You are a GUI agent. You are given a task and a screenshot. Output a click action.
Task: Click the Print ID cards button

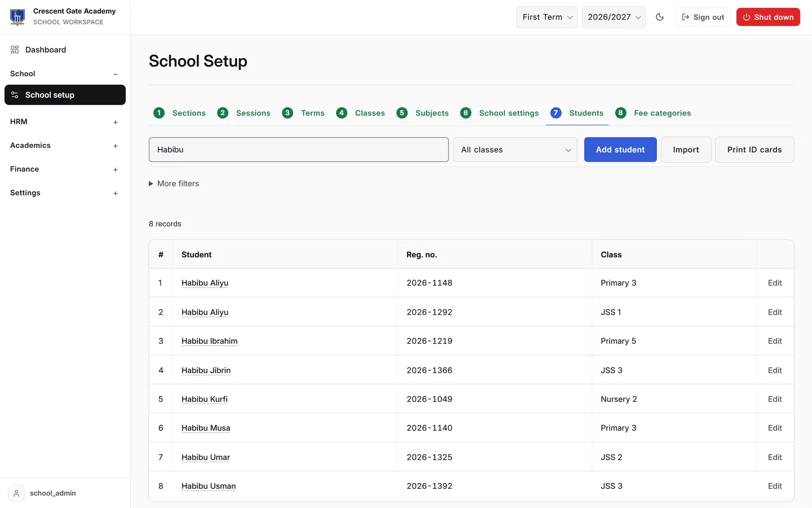[x=754, y=150]
